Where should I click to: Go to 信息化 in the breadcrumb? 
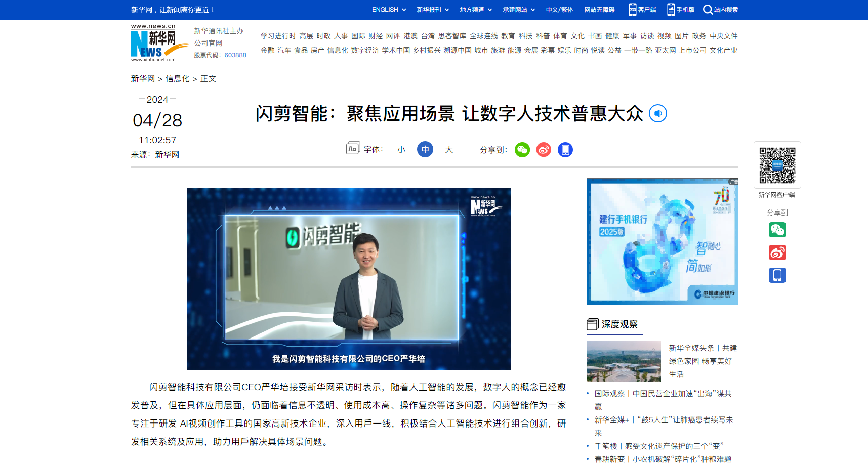(178, 79)
